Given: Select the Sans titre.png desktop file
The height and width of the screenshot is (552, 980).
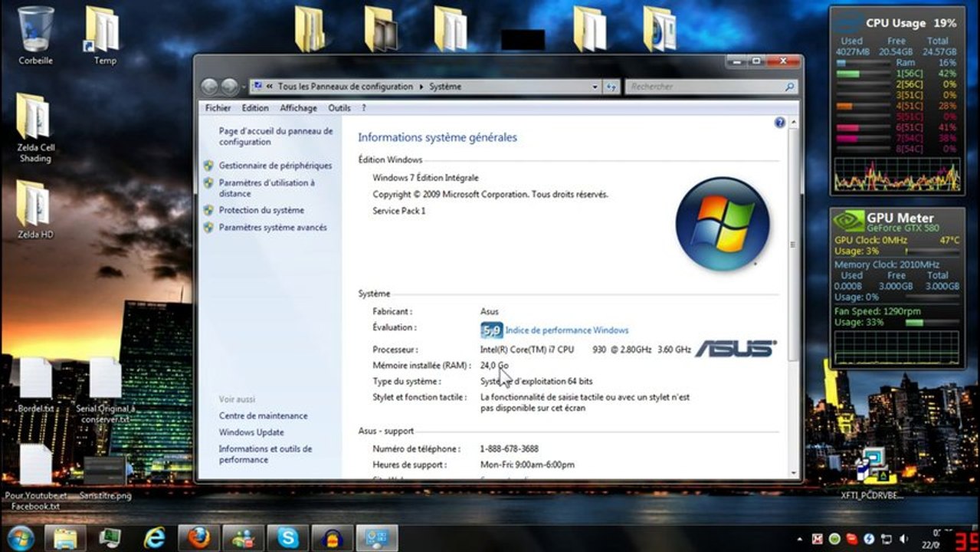Looking at the screenshot, I should [105, 477].
